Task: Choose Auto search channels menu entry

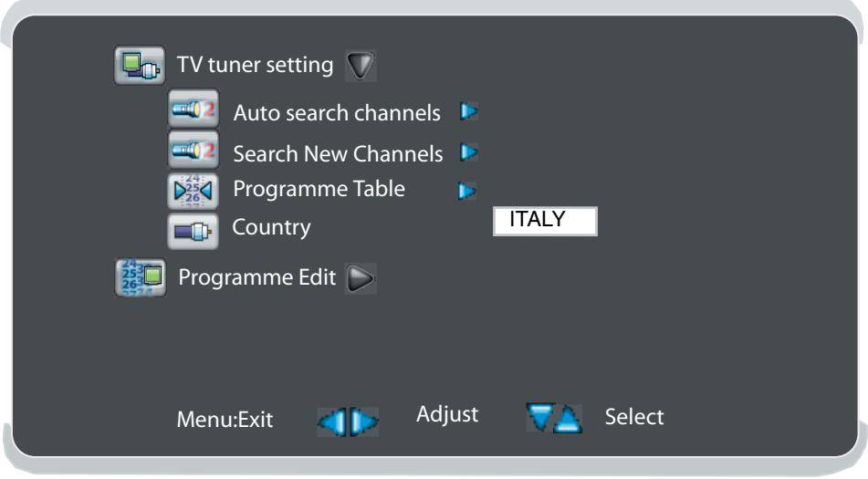Action: 337,113
